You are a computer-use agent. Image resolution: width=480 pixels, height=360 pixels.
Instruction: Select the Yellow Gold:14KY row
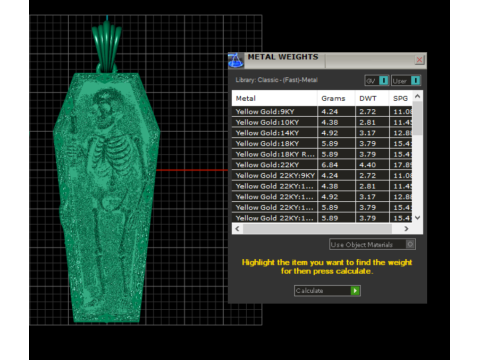coord(322,133)
